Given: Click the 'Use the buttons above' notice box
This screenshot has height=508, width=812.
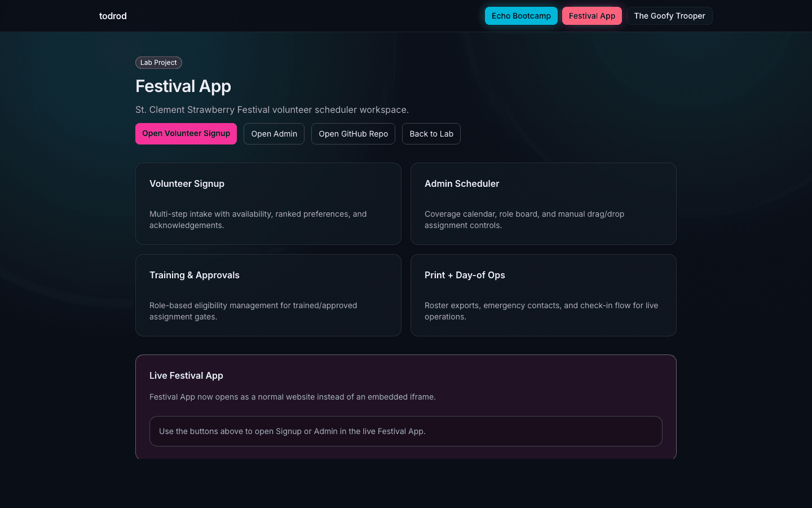Looking at the screenshot, I should [406, 431].
